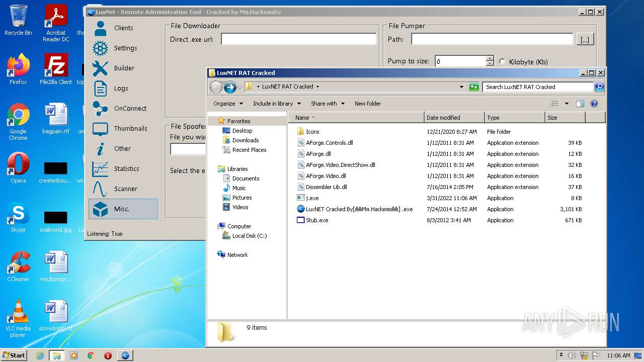Open the Logs document icon
Screen dimensions: 644x362
tap(101, 88)
